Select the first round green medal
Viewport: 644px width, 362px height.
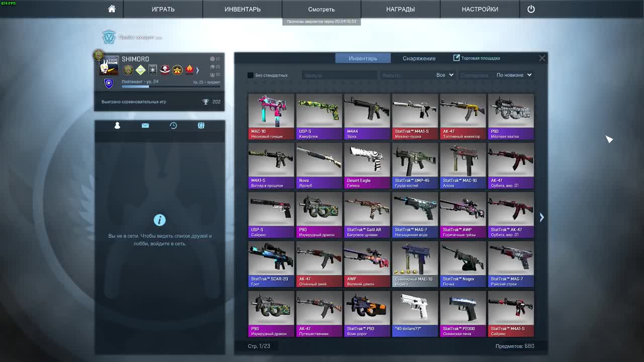(128, 70)
